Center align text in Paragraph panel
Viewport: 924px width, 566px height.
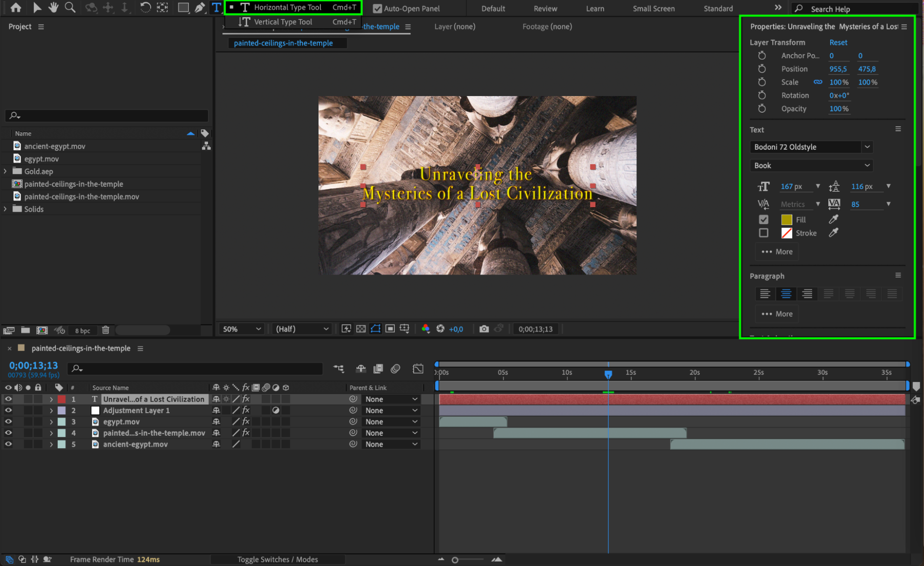786,294
